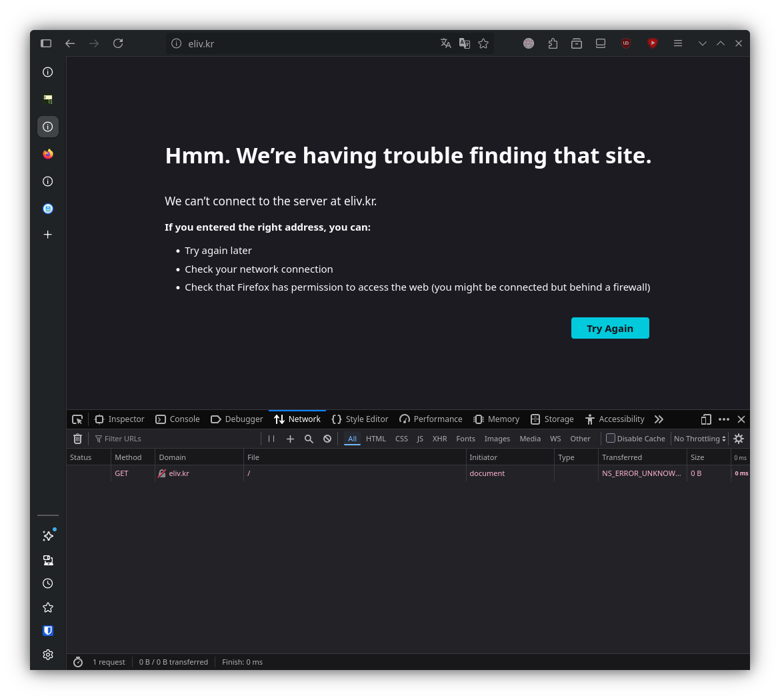Image resolution: width=780 pixels, height=700 pixels.
Task: Bookmark this page with the star icon
Action: tap(483, 43)
